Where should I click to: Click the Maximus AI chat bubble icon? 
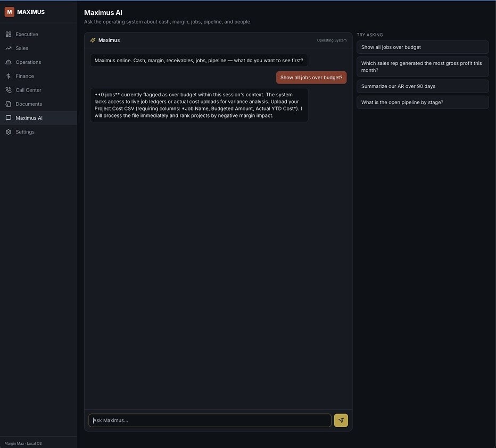click(x=9, y=118)
